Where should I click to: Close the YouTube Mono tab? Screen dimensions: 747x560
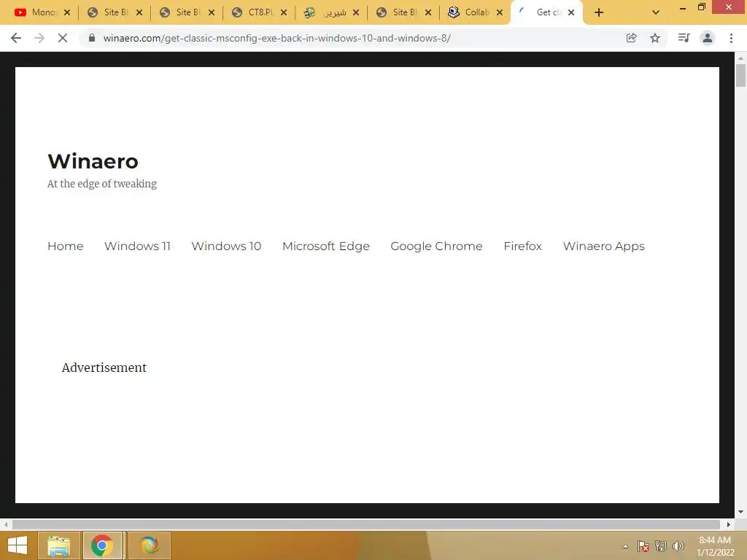pyautogui.click(x=67, y=12)
